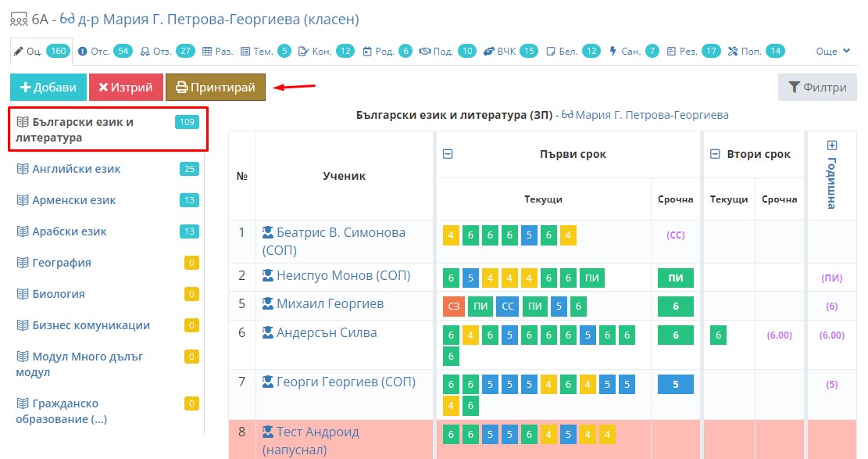The height and width of the screenshot is (459, 868).
Task: Click yearly (ПИ) value for Монов
Action: tap(831, 278)
